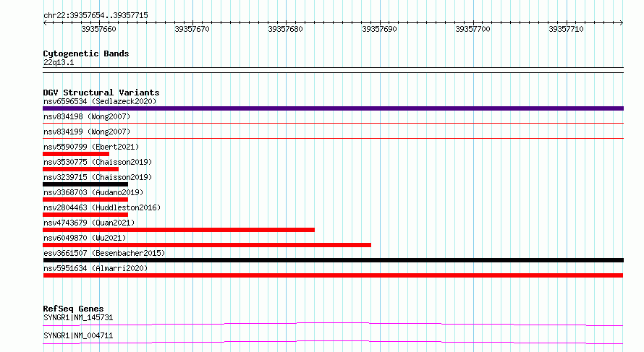
Task: Open the Cytogenetic Bands track title
Action: point(86,53)
